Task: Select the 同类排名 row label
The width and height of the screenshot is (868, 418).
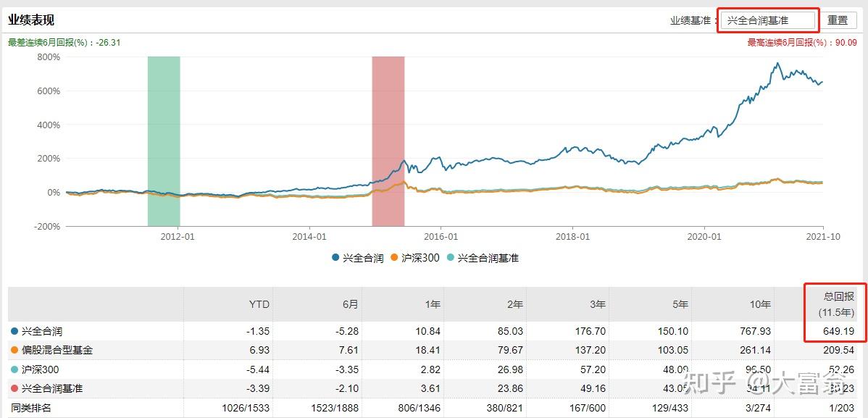Action: coord(31,408)
